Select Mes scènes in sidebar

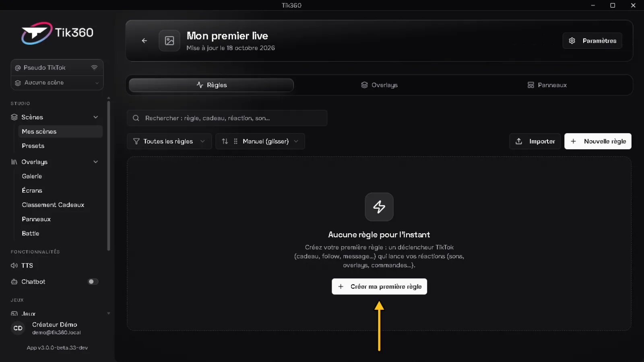60,132
